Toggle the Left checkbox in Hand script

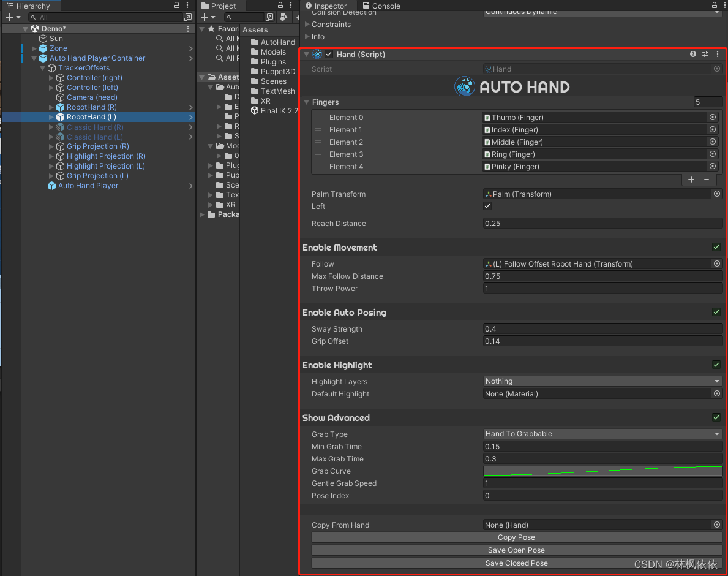click(487, 207)
